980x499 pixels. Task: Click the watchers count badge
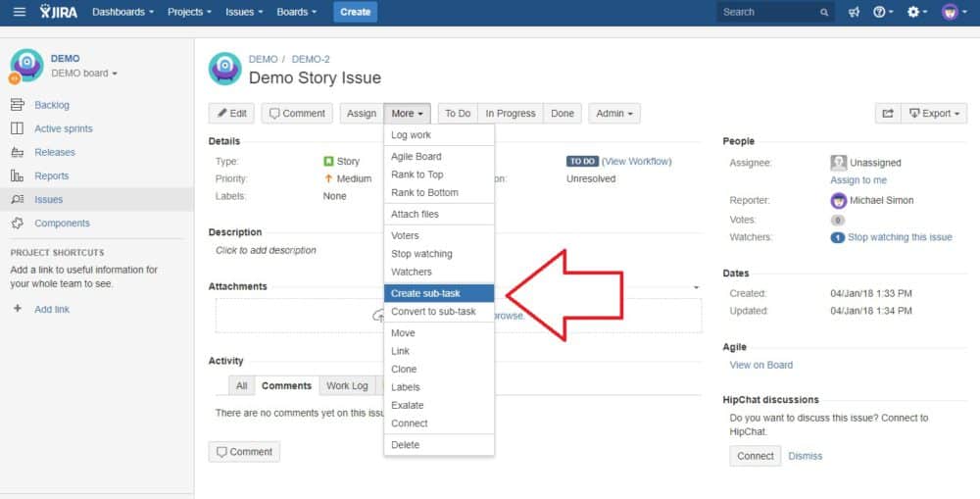838,237
